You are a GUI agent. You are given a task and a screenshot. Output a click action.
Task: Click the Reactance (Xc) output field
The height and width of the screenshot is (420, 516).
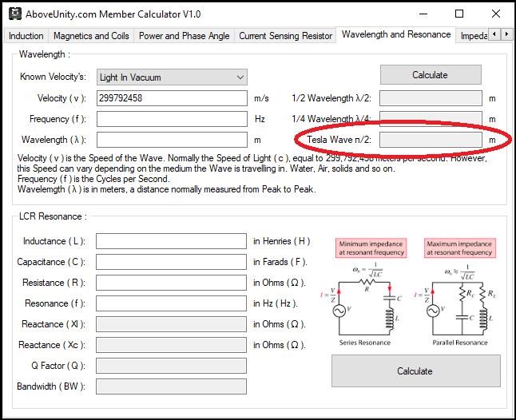pyautogui.click(x=171, y=345)
